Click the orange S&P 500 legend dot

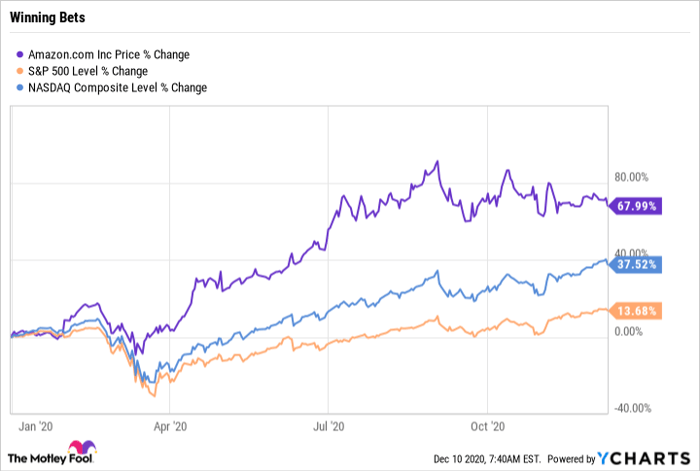pyautogui.click(x=21, y=71)
